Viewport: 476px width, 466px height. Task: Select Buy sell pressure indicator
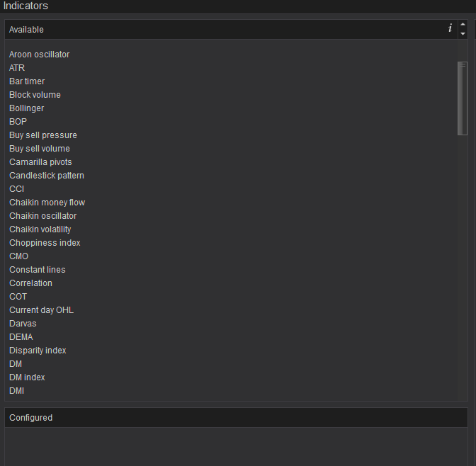pos(43,135)
